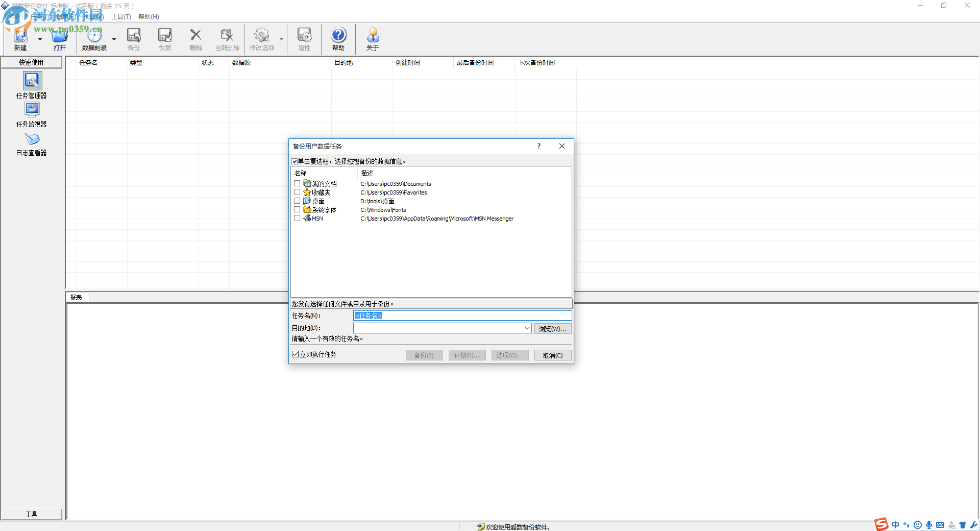
Task: Click the 全部删除 (Delete All) icon
Action: [x=227, y=35]
